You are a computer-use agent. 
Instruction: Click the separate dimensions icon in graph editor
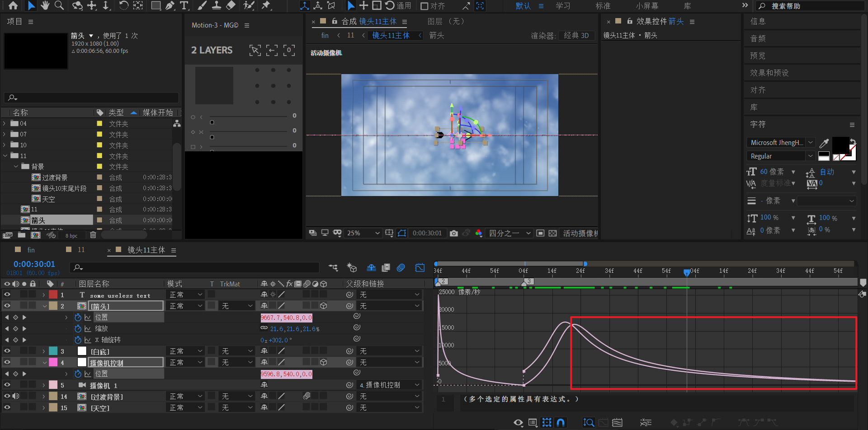click(646, 422)
